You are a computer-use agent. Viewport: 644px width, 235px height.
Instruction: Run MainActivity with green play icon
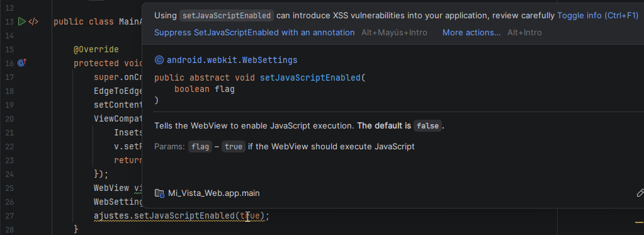(22, 21)
